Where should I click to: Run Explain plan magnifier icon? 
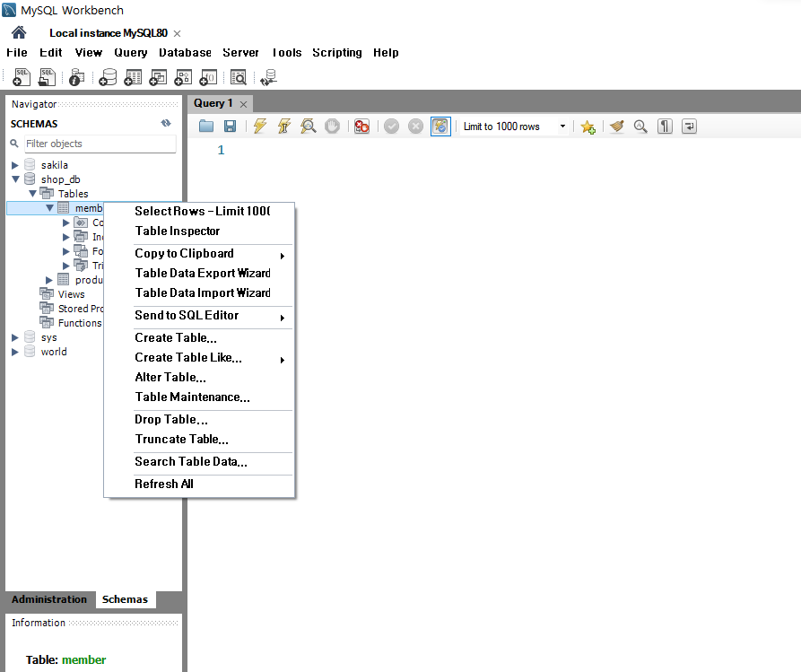click(x=308, y=127)
